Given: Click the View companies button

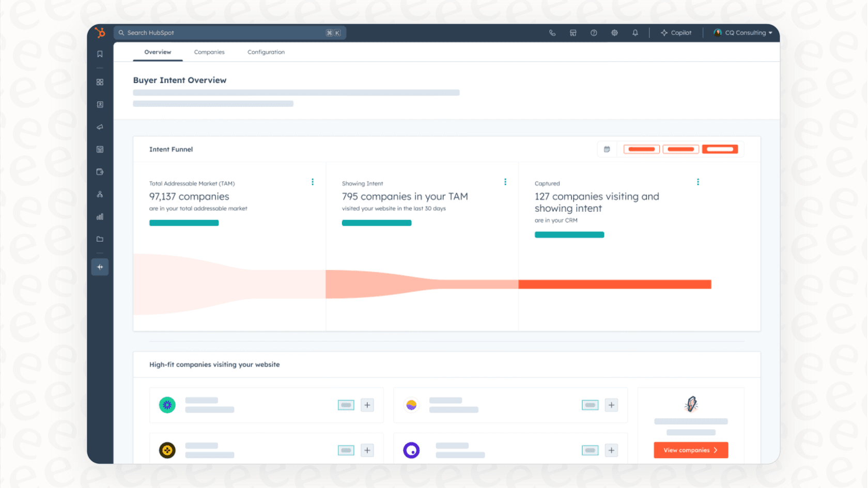Looking at the screenshot, I should click(691, 450).
